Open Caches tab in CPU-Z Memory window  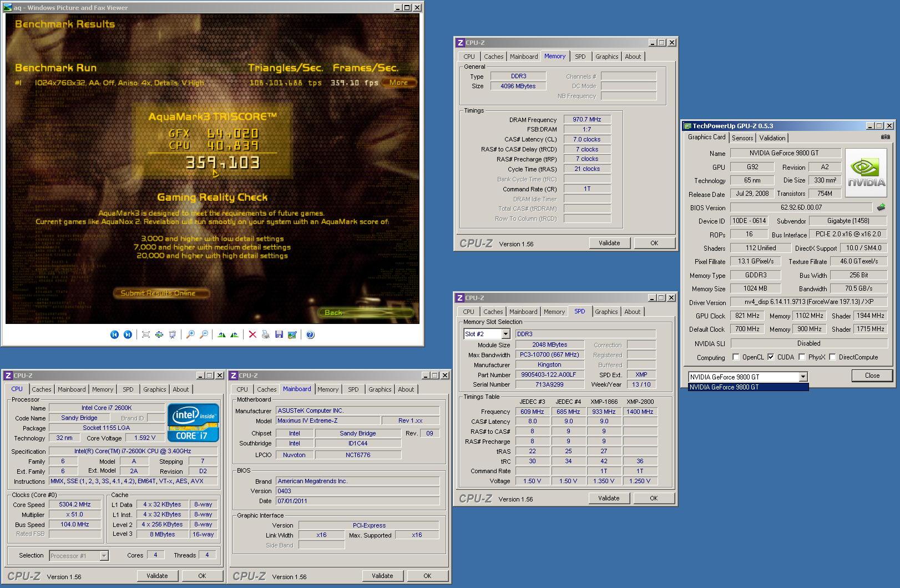click(x=493, y=57)
